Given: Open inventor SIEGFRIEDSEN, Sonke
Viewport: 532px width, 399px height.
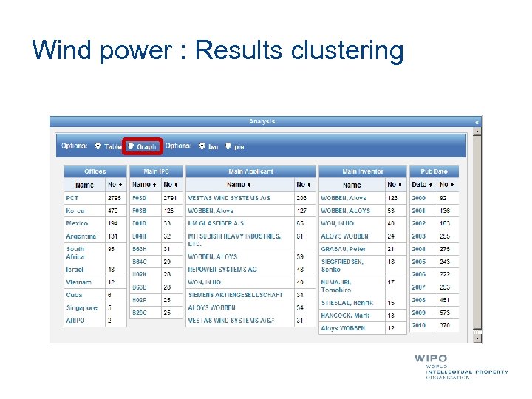Looking at the screenshot, I should click(x=342, y=266).
